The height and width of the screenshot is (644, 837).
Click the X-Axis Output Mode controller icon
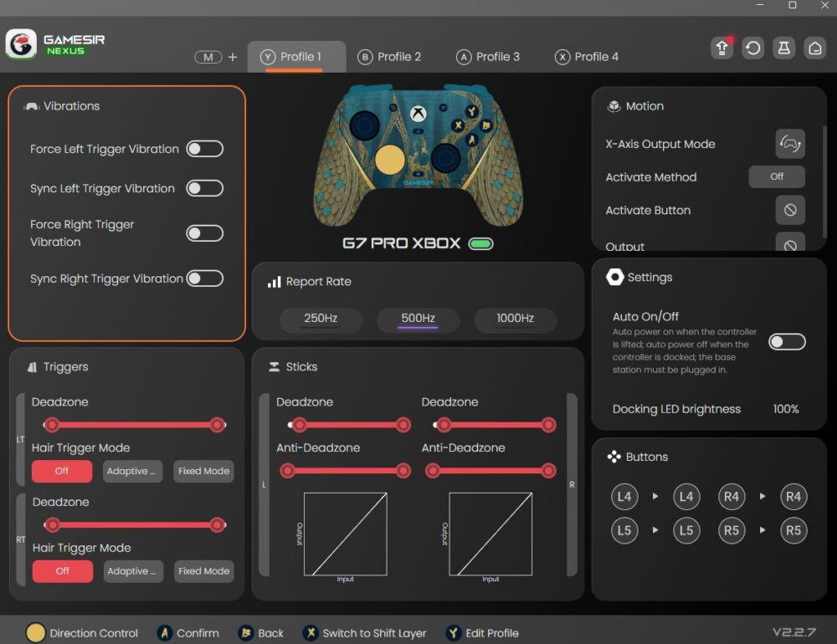789,144
